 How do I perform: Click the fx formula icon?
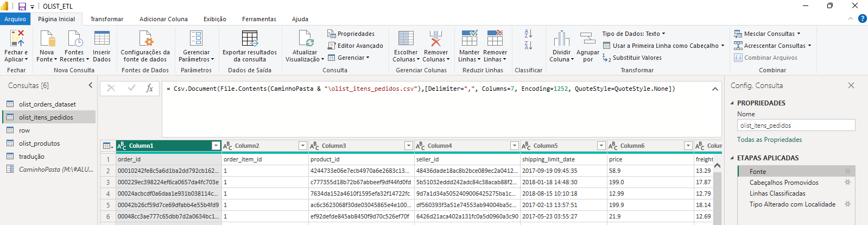[x=150, y=88]
